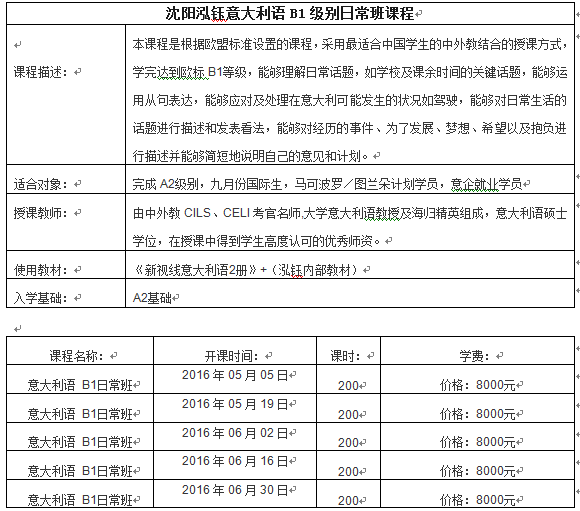Image resolution: width=580 pixels, height=511 pixels.
Task: Click the text 《新视线意大利语2册》
Action: point(195,270)
